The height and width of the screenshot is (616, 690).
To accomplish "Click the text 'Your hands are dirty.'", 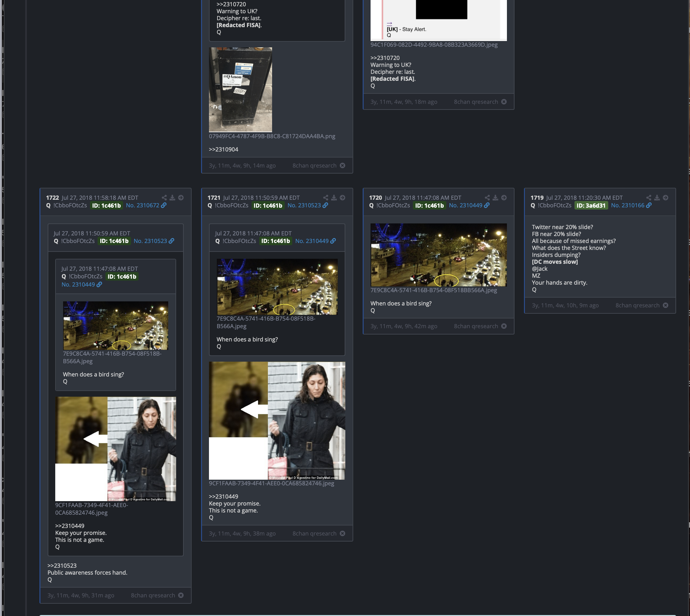I will click(x=560, y=283).
